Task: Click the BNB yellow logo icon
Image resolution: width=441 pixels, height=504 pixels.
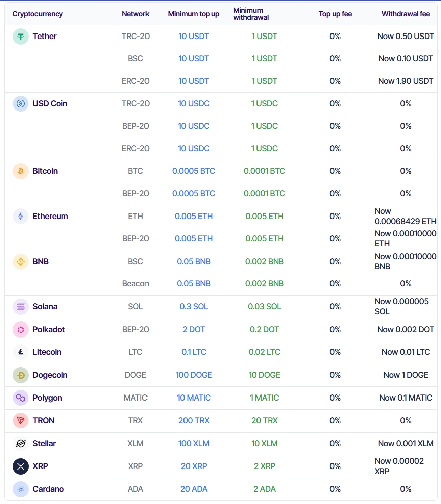Action: (x=21, y=262)
